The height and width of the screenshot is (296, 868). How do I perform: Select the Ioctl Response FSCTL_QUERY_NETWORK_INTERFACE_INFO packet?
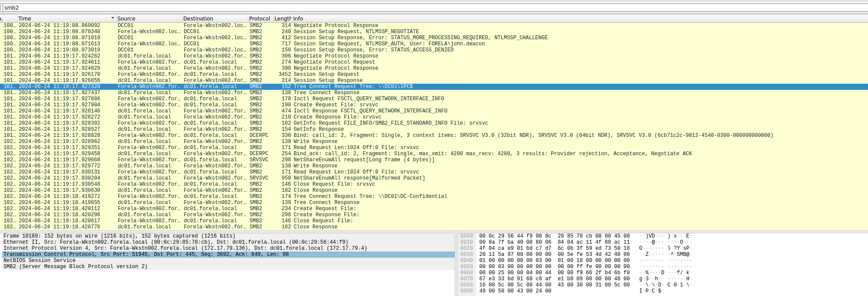coord(434,111)
